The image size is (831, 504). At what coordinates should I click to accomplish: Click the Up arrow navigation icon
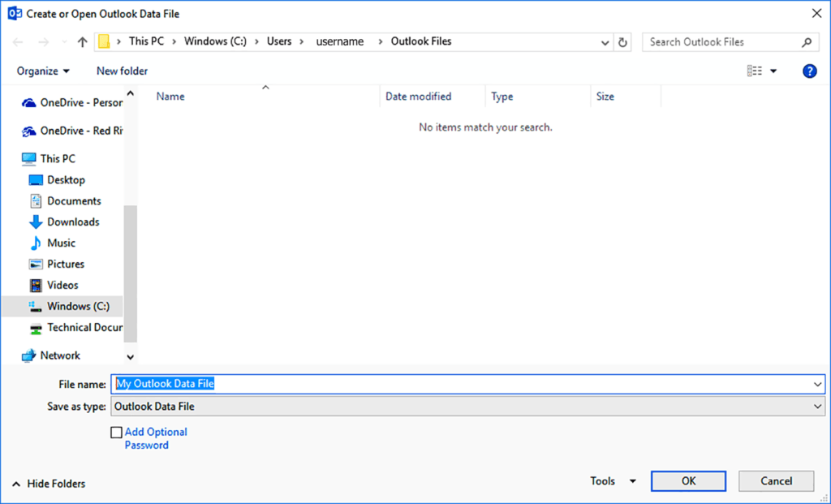[82, 42]
